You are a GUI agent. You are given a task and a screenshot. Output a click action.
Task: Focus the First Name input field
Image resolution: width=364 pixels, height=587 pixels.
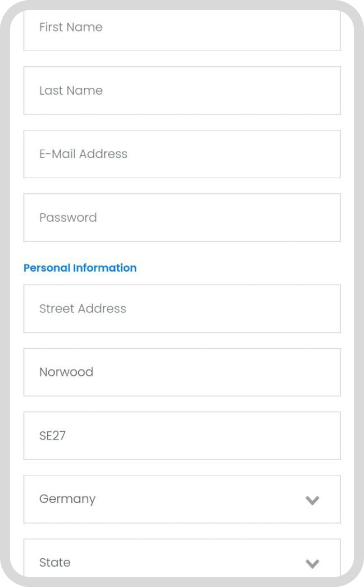pos(182,30)
